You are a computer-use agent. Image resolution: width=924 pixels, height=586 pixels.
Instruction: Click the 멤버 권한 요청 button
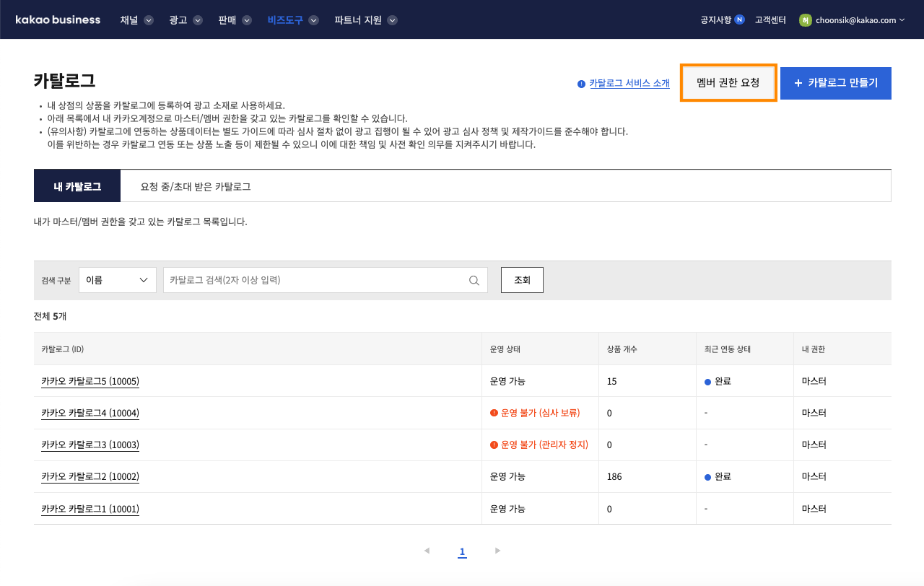coord(728,83)
